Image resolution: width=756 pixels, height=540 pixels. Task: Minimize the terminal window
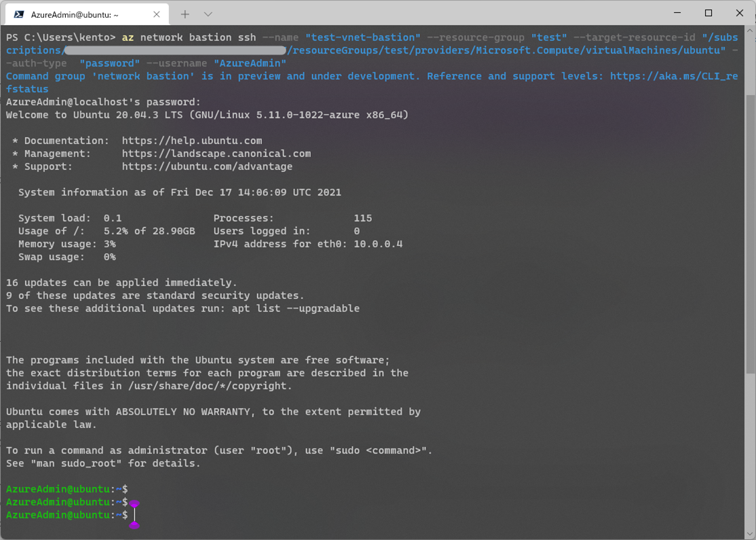(x=677, y=12)
